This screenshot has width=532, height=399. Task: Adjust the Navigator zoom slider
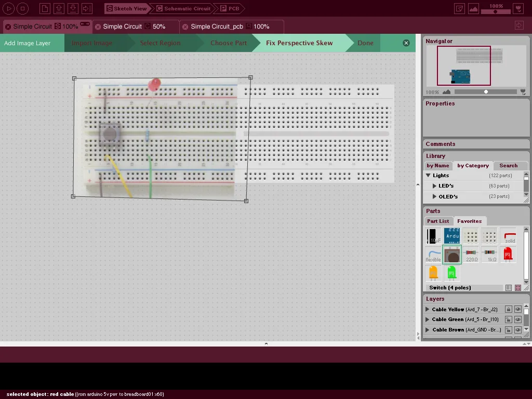pyautogui.click(x=486, y=92)
